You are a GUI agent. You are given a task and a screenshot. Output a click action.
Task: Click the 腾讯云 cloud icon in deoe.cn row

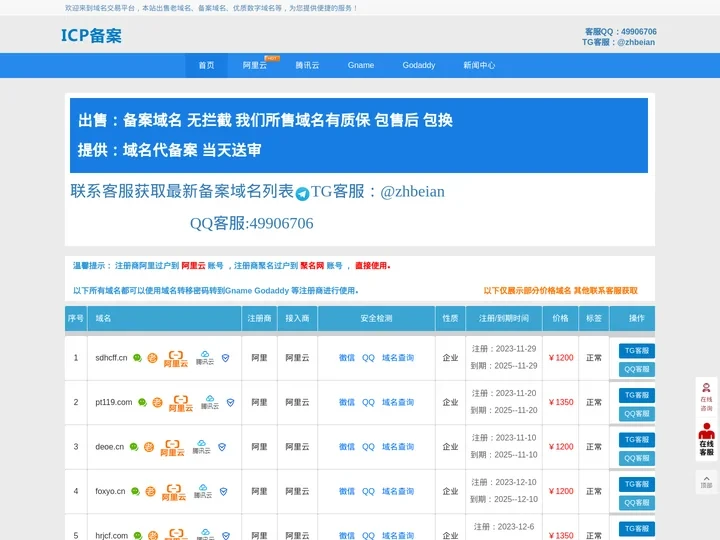(x=201, y=447)
